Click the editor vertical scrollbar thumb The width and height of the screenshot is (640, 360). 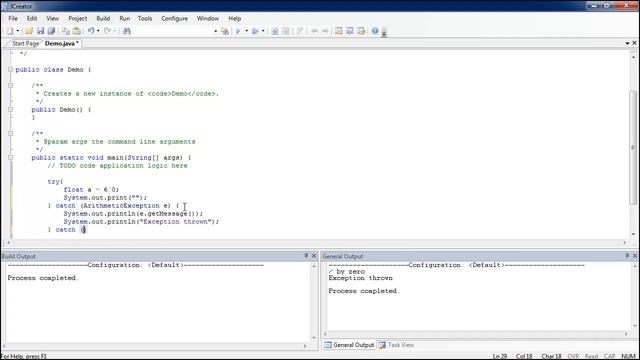pos(633,148)
